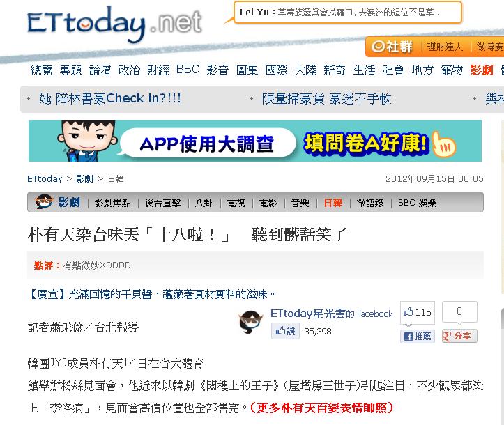Click the Facebook 推薦 share button
The height and width of the screenshot is (425, 504).
click(418, 337)
